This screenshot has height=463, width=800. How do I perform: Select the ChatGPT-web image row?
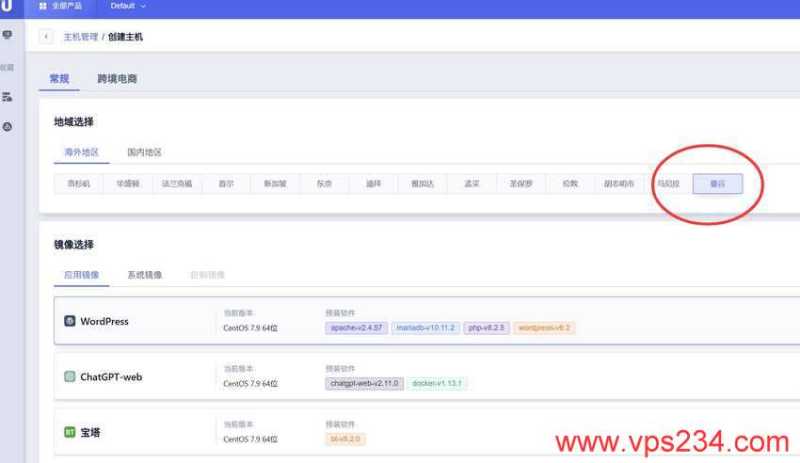click(x=427, y=376)
